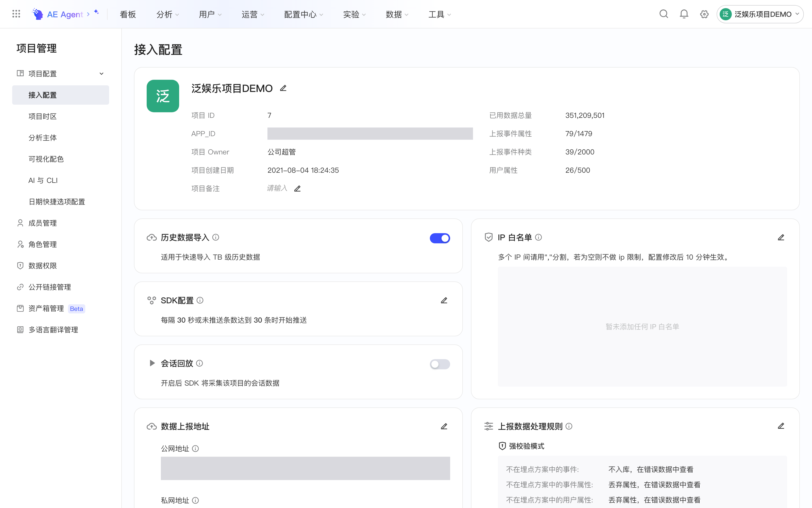Viewport: 812px width, 508px height.
Task: Show info tooltip for 上报数据处理规则
Action: coord(569,426)
